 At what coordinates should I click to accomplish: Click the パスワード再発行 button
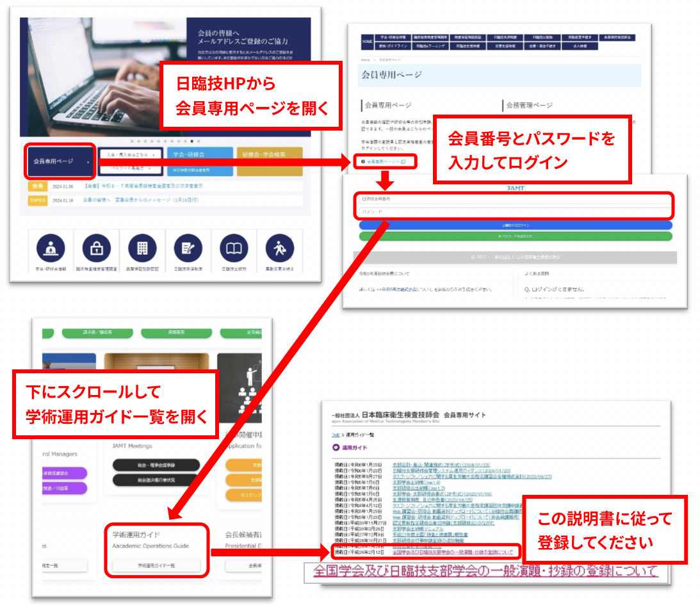(130, 168)
